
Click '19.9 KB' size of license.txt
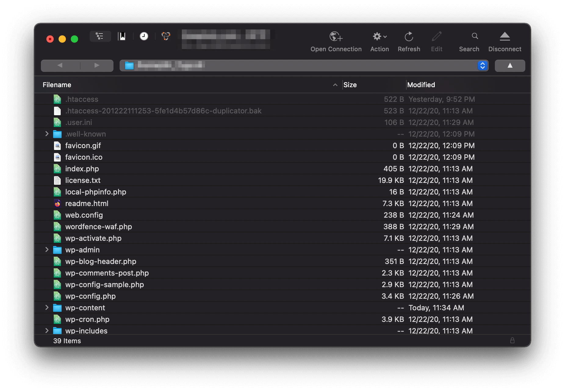pos(391,180)
